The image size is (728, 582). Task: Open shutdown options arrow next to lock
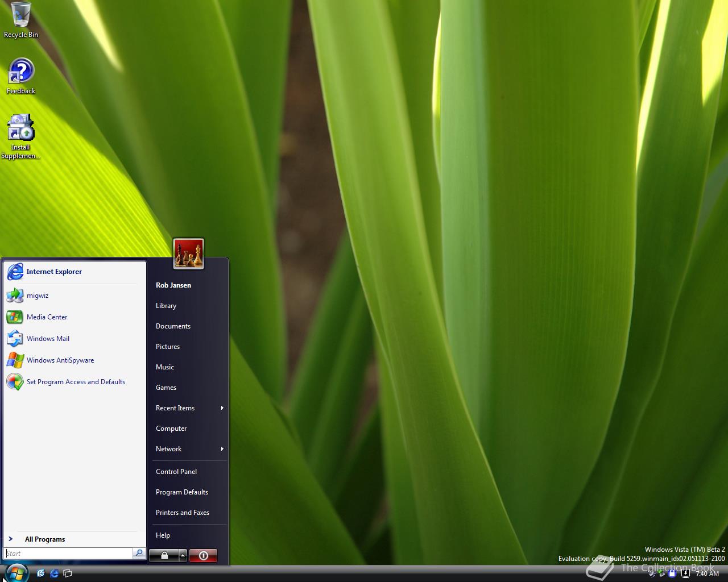[x=183, y=556]
